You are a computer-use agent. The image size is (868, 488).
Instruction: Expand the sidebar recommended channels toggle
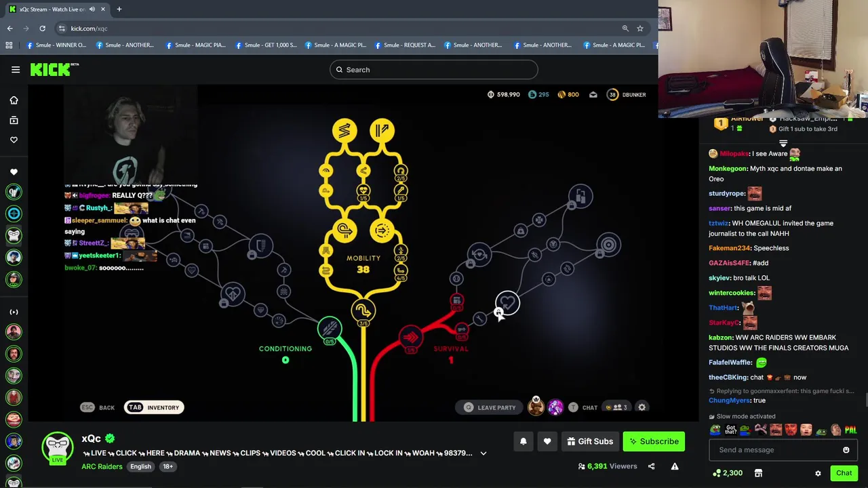click(14, 312)
